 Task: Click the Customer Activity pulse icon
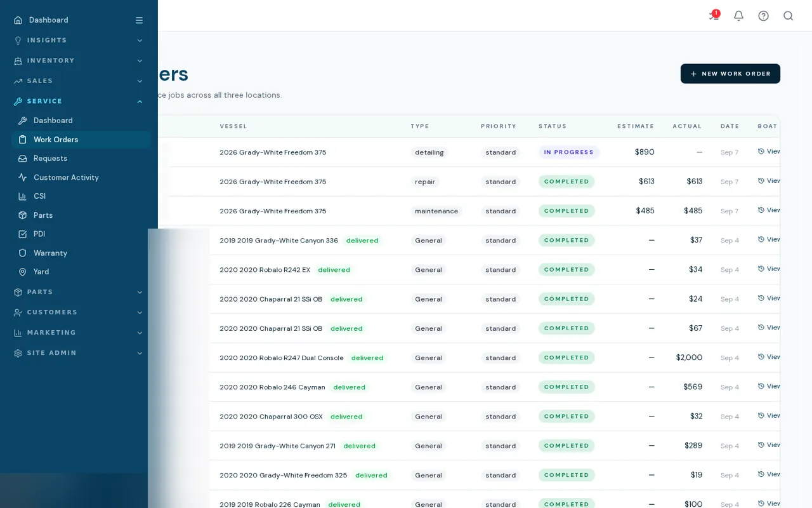click(x=23, y=178)
